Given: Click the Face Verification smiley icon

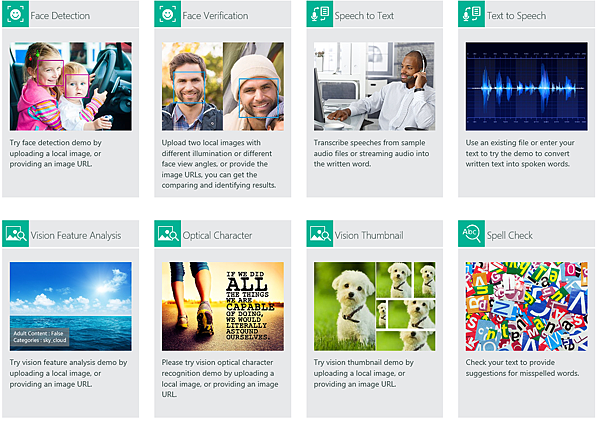Looking at the screenshot, I should coord(168,15).
